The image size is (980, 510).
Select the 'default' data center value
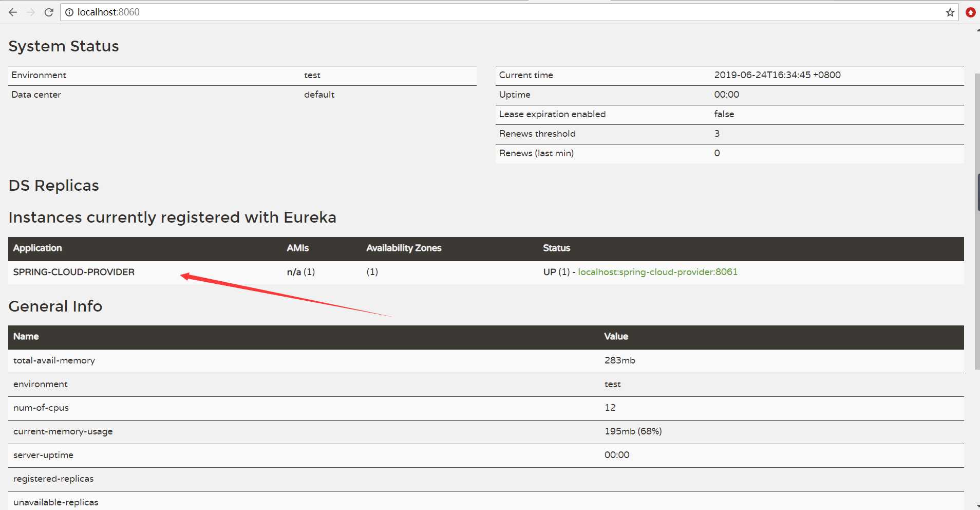click(x=319, y=95)
